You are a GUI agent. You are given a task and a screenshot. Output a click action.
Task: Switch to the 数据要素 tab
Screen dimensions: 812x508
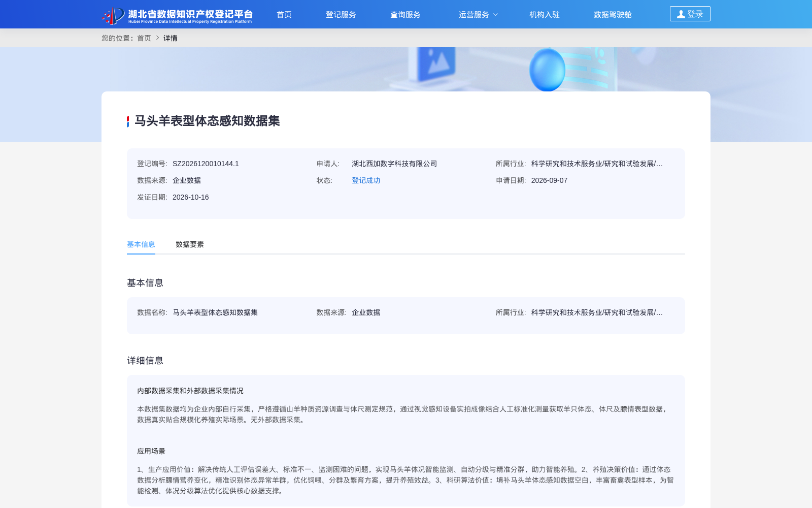click(190, 244)
